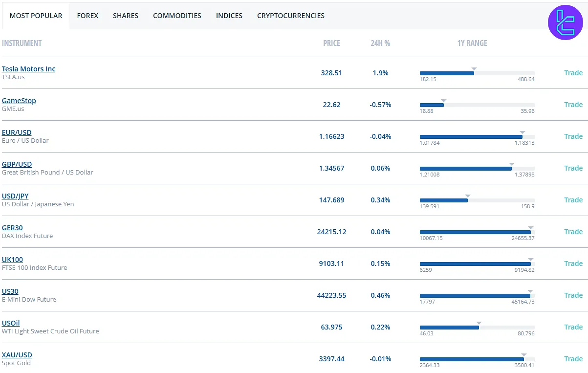This screenshot has height=373, width=588.
Task: Click the E-Mini Dow Future subtitle
Action: coord(29,300)
